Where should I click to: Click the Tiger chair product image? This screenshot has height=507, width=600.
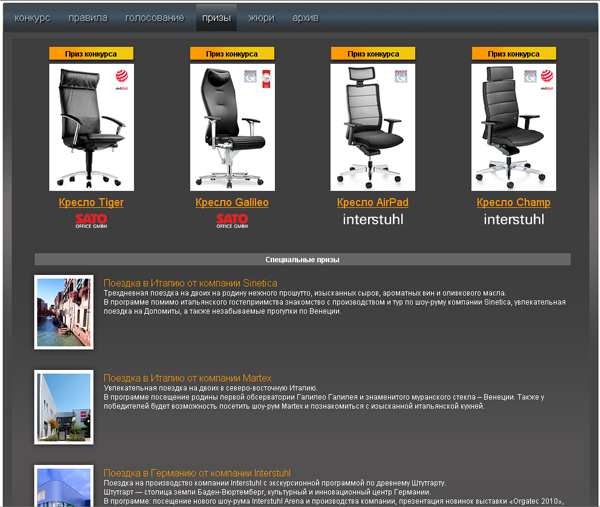click(91, 127)
